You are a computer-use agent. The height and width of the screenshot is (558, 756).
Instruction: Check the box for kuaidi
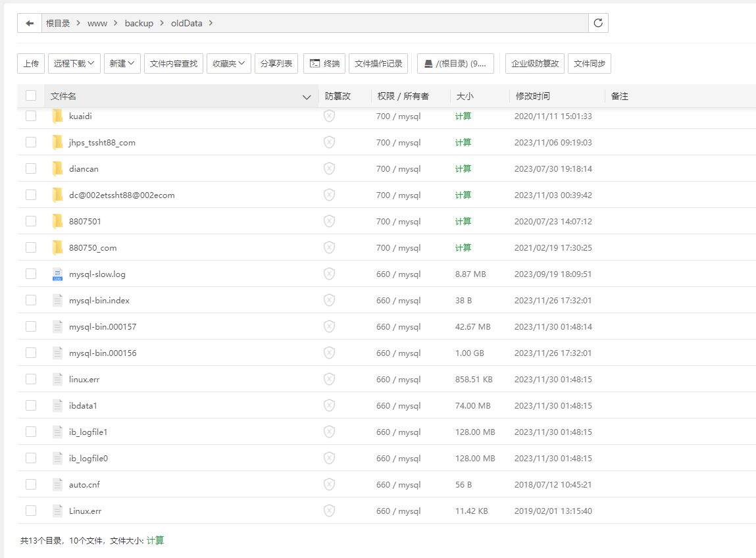[31, 116]
